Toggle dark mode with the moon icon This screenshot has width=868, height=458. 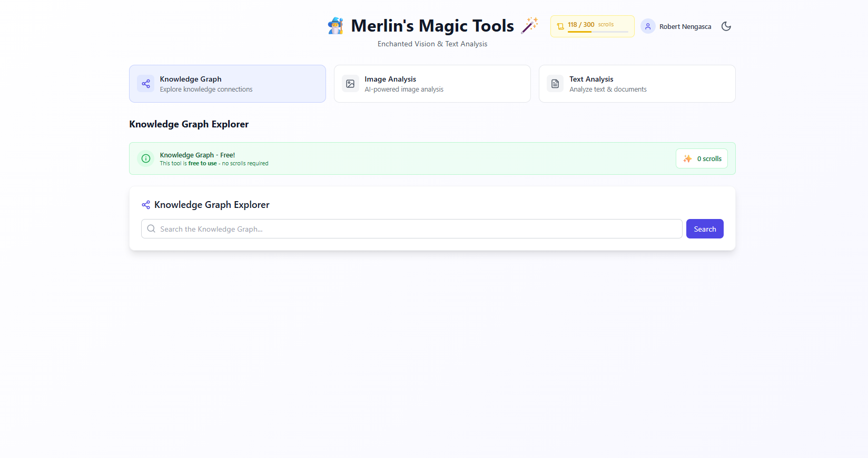click(726, 26)
